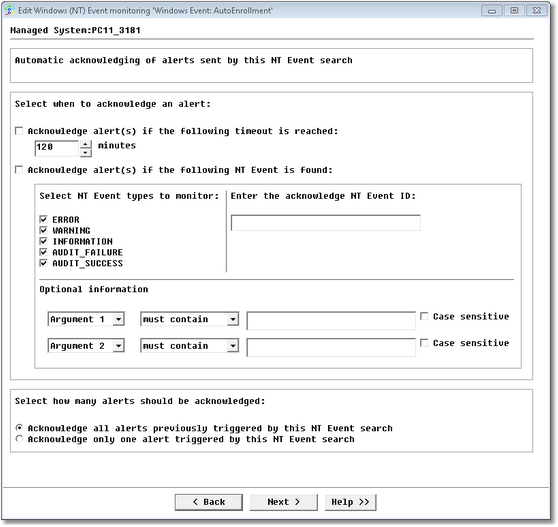Screen dimensions: 558x527
Task: Proceed with the Next button
Action: point(284,502)
